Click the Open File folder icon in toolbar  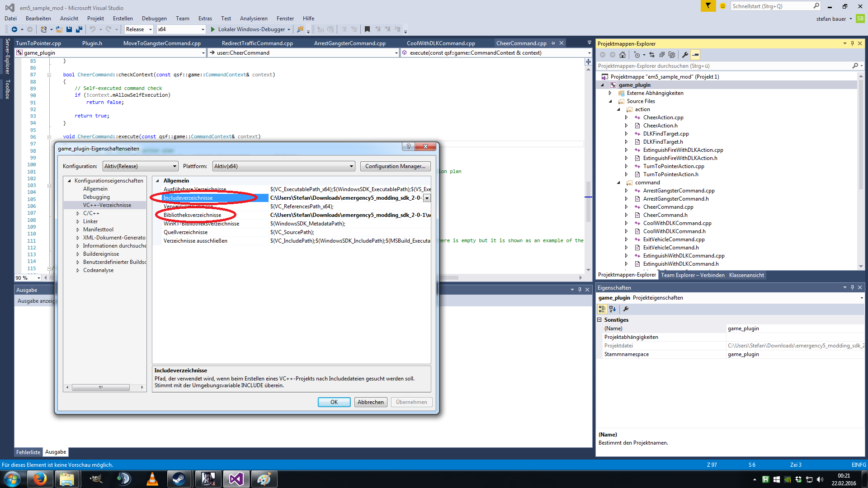(59, 29)
